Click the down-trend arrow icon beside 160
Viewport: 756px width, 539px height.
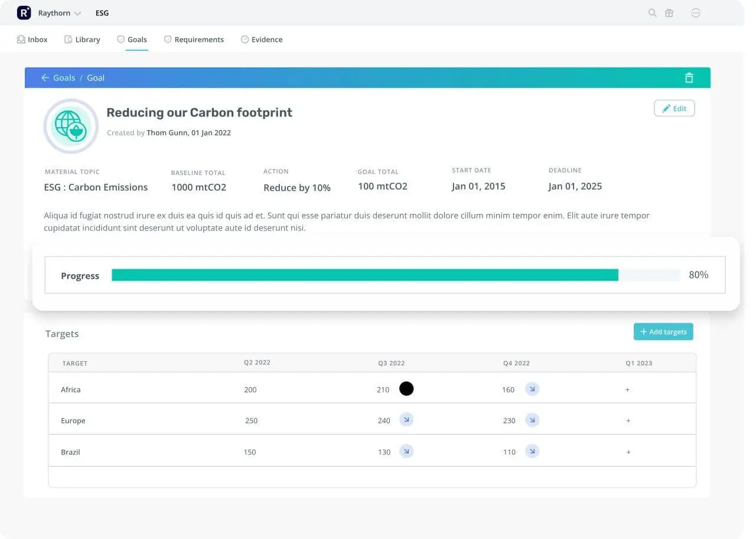[532, 389]
